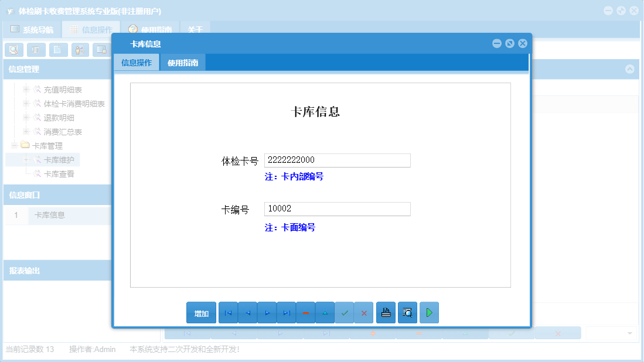Click inside the 卡编号 input field
The height and width of the screenshot is (362, 644).
[337, 209]
